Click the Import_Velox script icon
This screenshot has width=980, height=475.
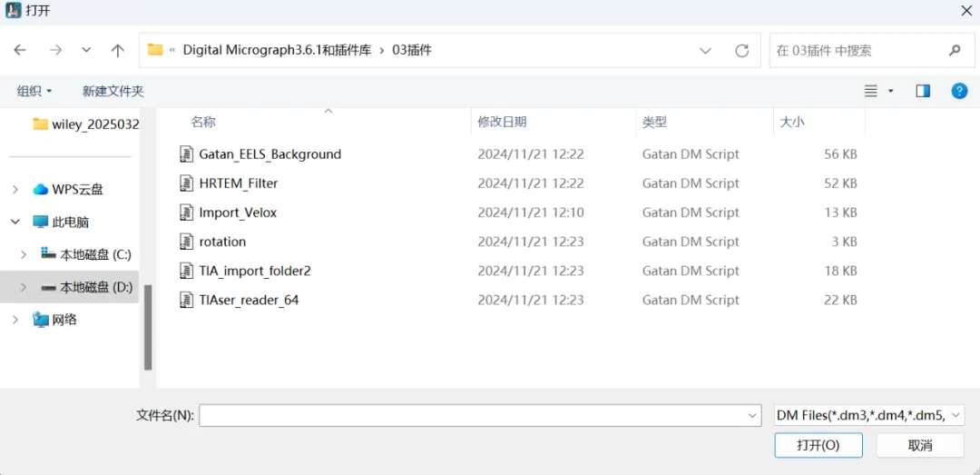[186, 213]
